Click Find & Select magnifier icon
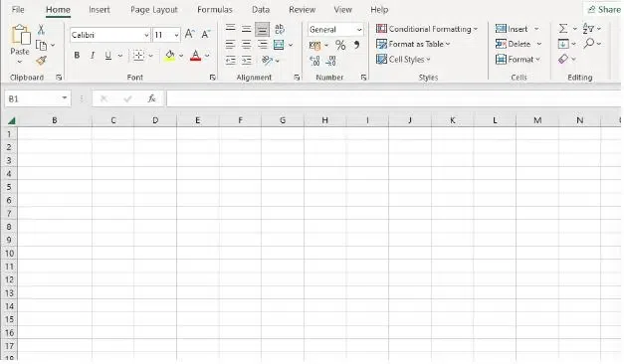Screen dimensions: 624x364 point(588,43)
